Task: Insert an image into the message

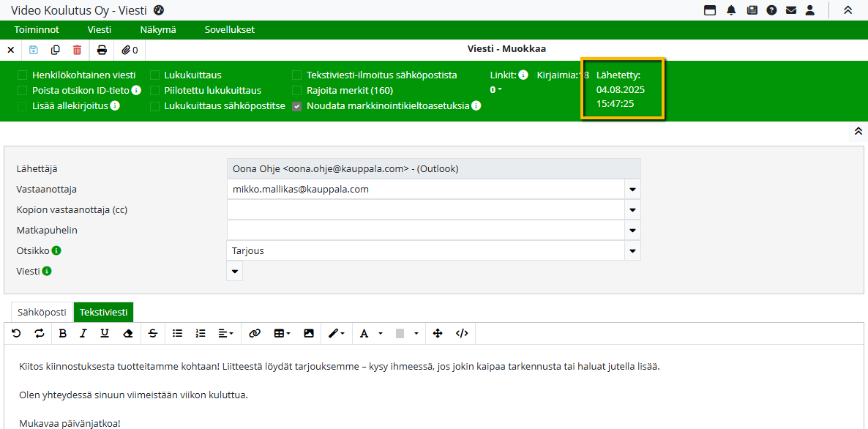Action: (309, 333)
